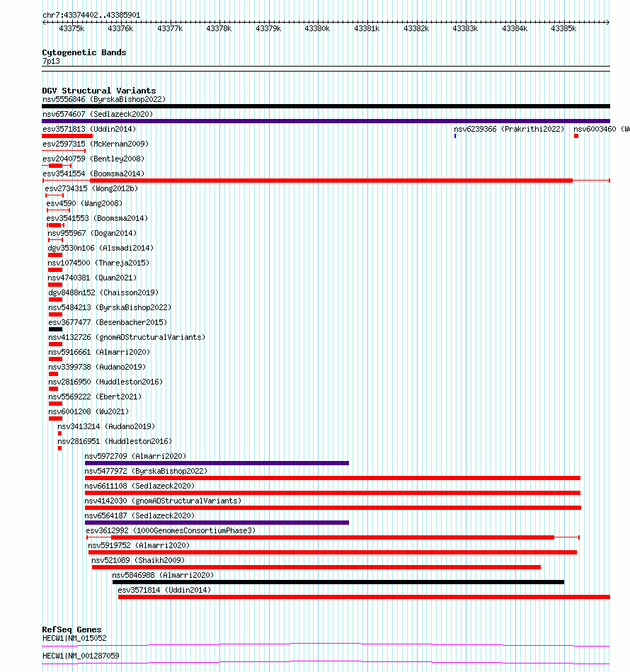Click the nsv6239366 (Prakrithi2022) label
This screenshot has width=630, height=672.
509,129
